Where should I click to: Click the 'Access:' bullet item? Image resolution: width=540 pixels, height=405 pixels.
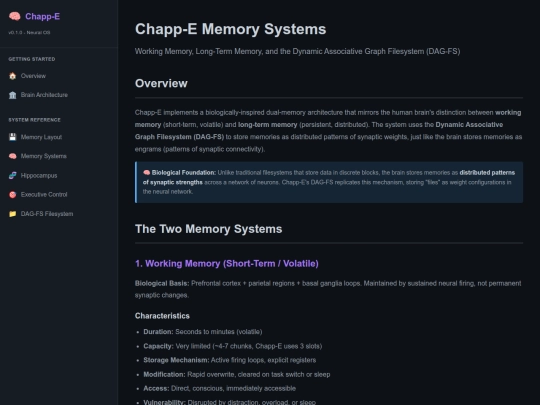click(x=220, y=388)
